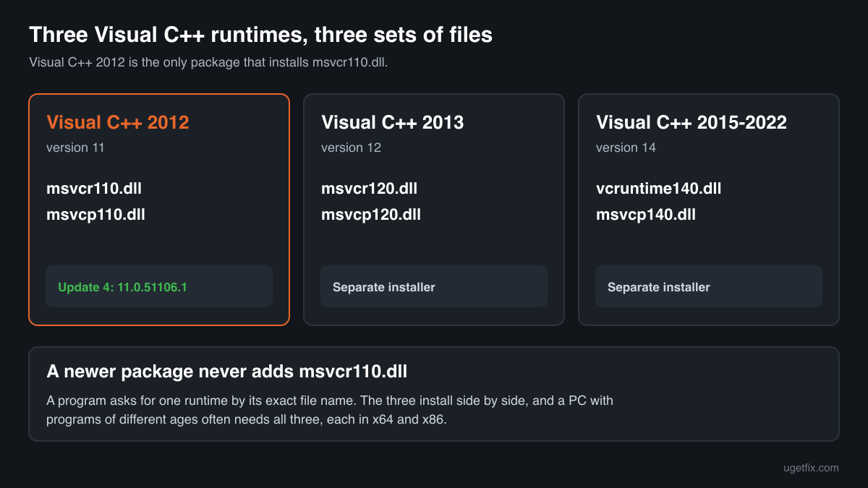The width and height of the screenshot is (868, 488).
Task: Select the Visual C++ 2013 card title
Action: click(x=393, y=122)
